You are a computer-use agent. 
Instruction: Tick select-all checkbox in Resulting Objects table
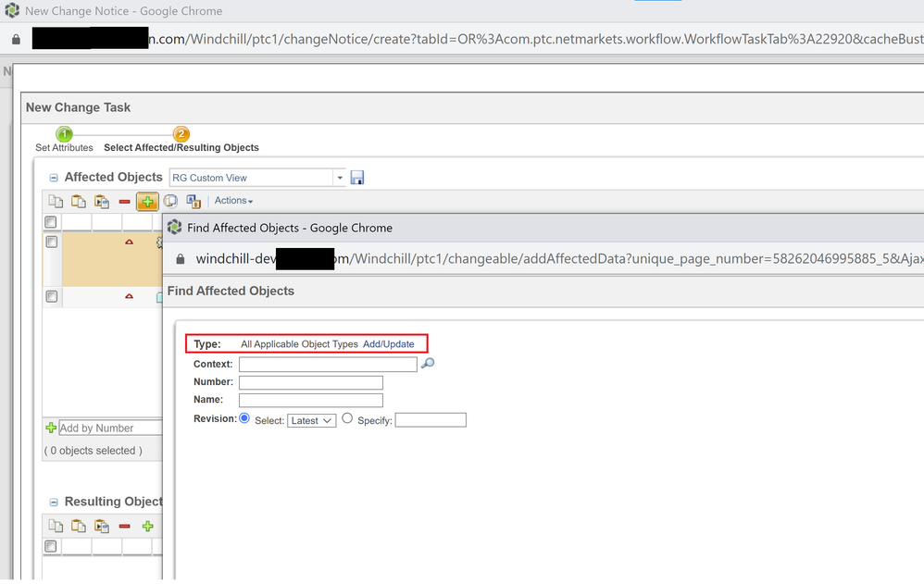(51, 546)
